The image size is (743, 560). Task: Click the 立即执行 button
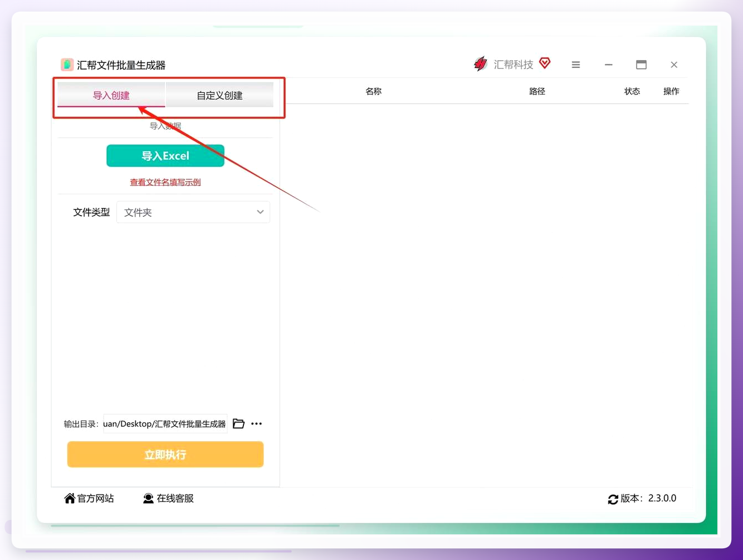[165, 455]
